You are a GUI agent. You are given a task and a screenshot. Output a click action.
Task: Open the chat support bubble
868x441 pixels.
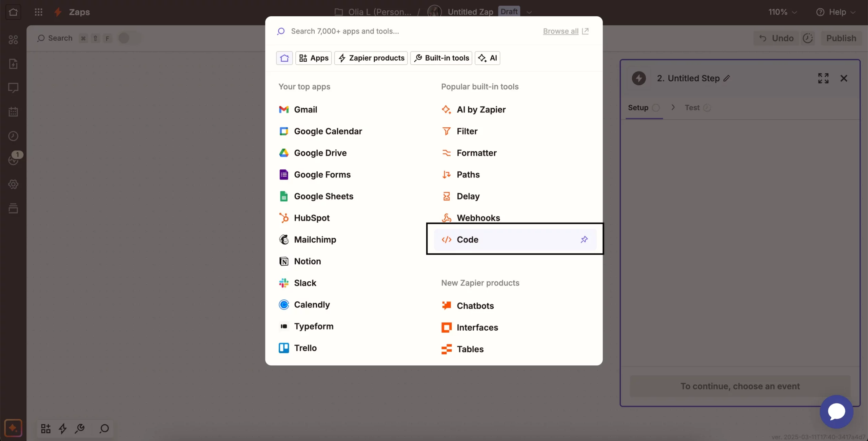836,412
